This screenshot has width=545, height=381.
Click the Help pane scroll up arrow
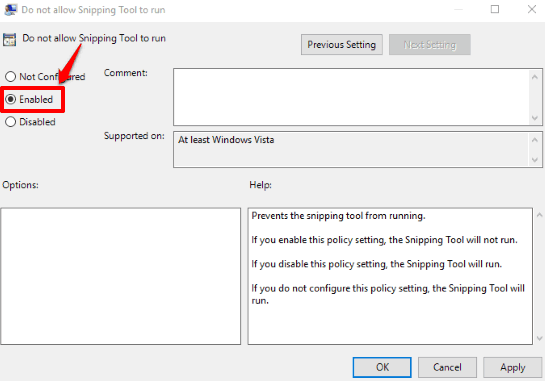(539, 215)
